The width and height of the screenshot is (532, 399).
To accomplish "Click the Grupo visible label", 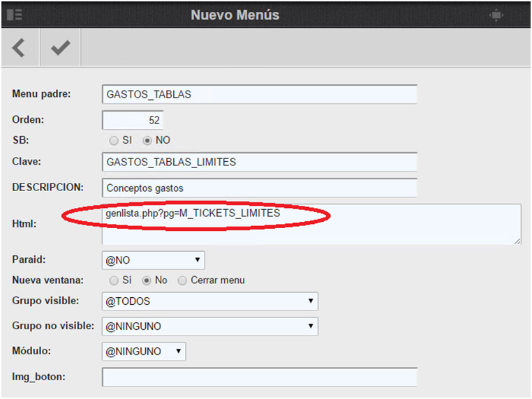I will (x=45, y=301).
